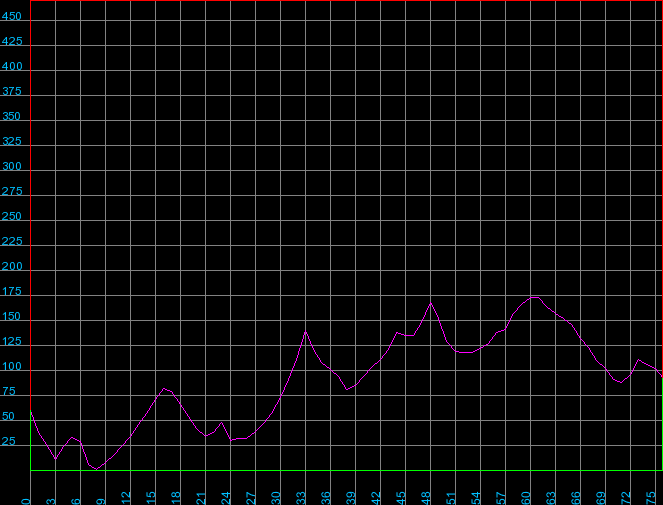This screenshot has height=505, width=663.
Task: Select the 63 horizontal axis value
Action: (551, 498)
